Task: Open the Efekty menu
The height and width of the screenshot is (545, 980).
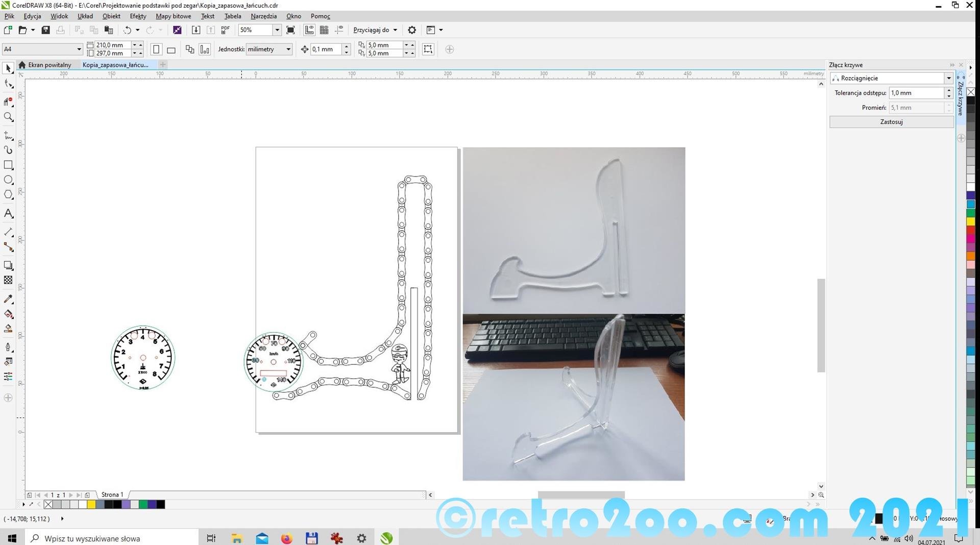Action: pyautogui.click(x=138, y=16)
